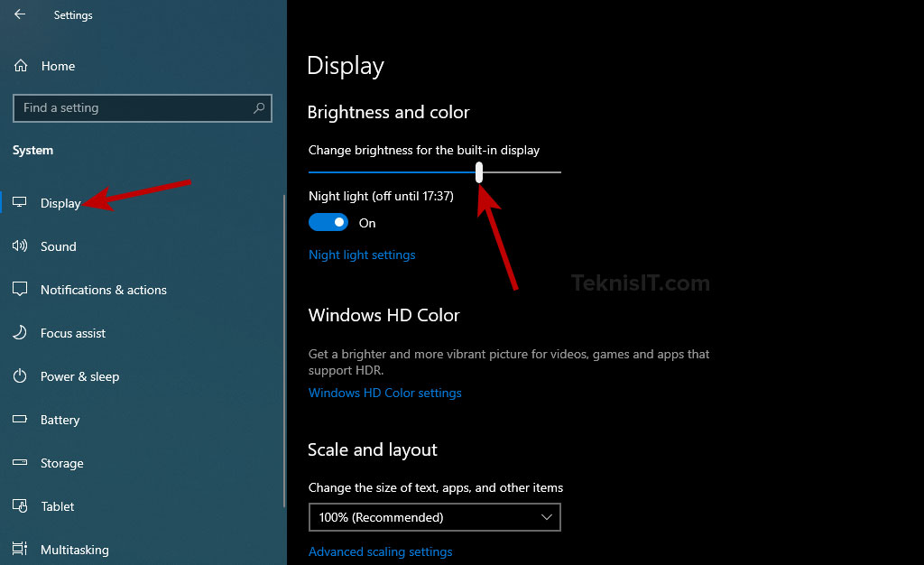
Task: Click the brightness slider handle
Action: coord(478,171)
